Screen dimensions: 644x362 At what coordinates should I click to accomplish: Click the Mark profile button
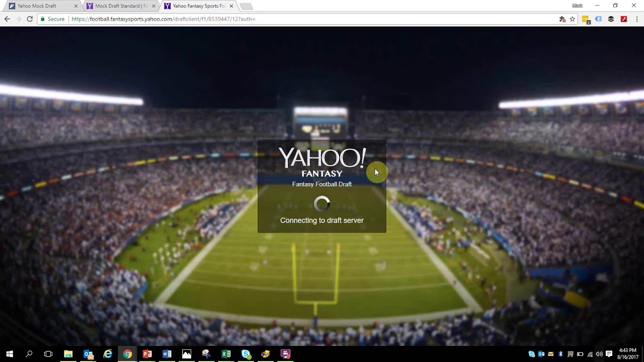coord(577,6)
